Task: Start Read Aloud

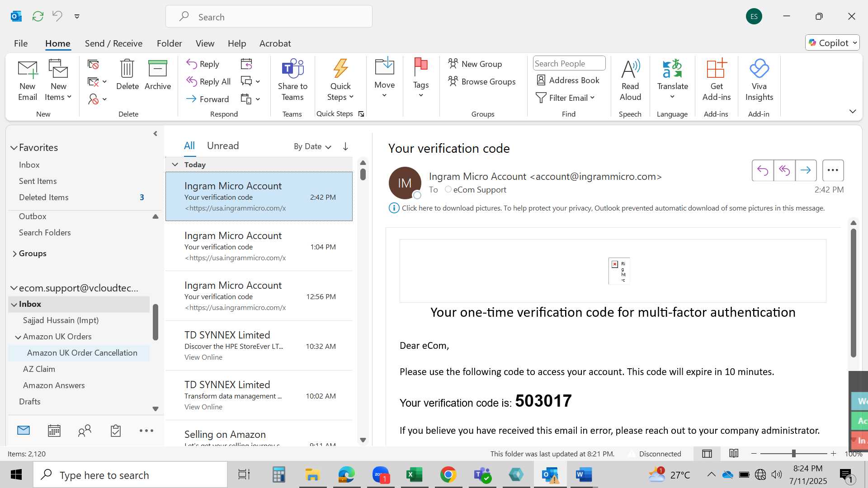Action: point(630,80)
